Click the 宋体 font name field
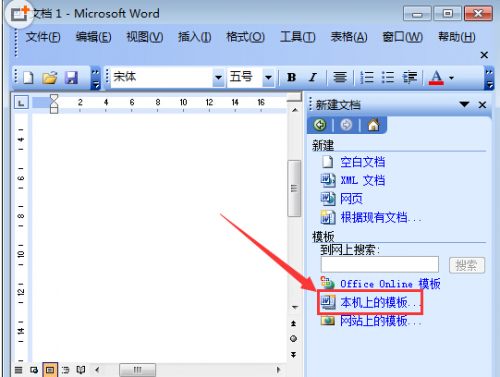Screen dimensions: 500x377 tap(162, 77)
